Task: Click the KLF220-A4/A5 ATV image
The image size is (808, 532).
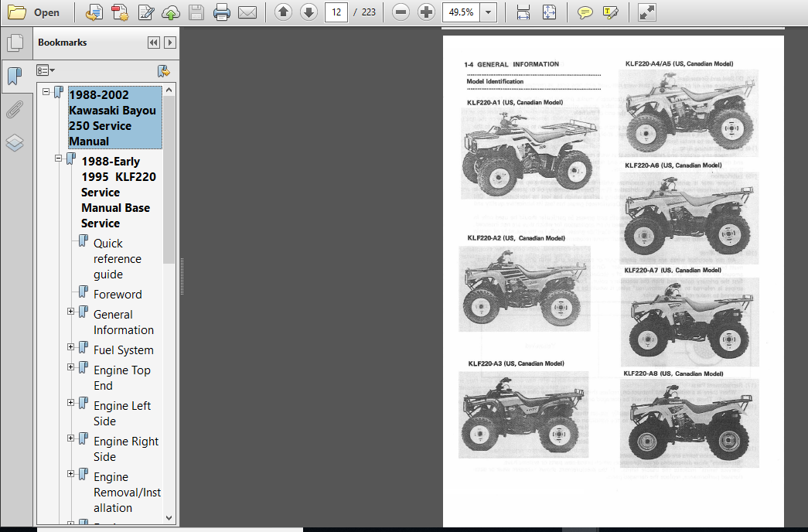Action: tap(688, 112)
